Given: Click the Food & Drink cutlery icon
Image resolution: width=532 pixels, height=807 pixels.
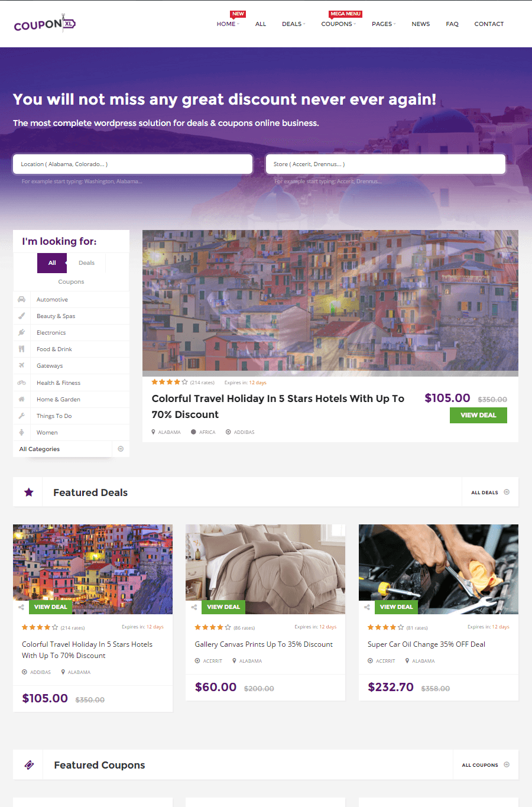Looking at the screenshot, I should (x=21, y=349).
